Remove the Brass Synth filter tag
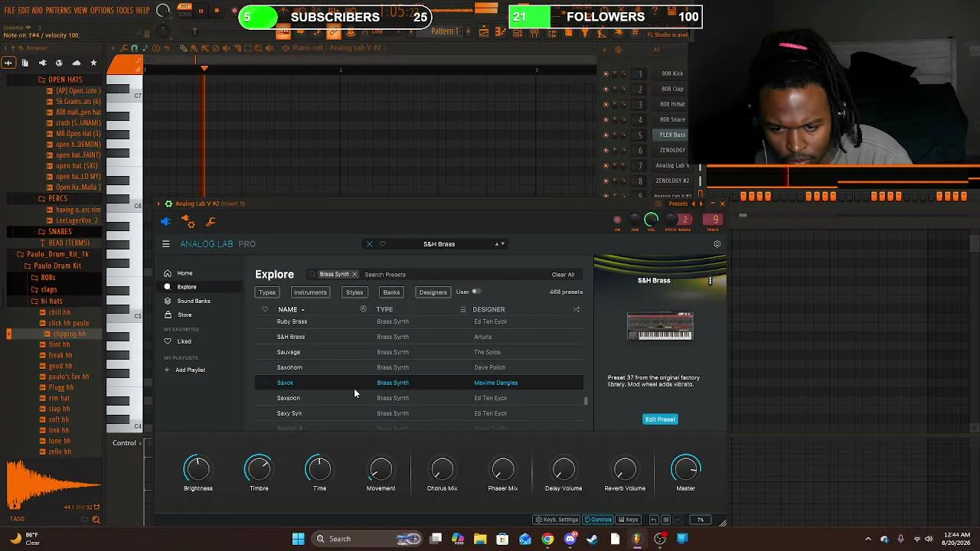Image resolution: width=980 pixels, height=551 pixels. [354, 274]
